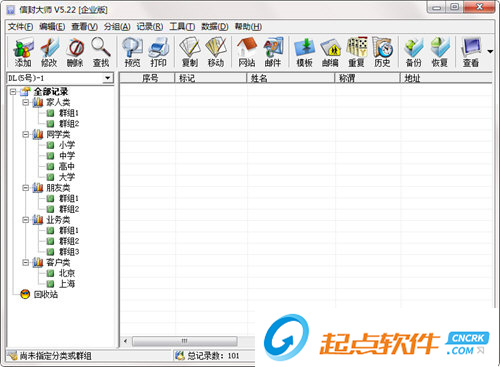This screenshot has height=367, width=500.
Task: Select 群组2 under 业务类
Action: tap(69, 241)
